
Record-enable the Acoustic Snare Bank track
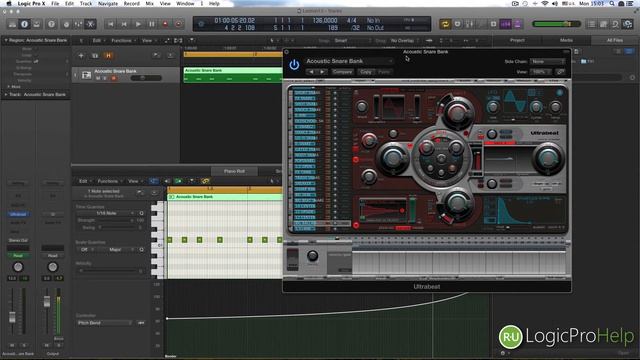(x=113, y=78)
